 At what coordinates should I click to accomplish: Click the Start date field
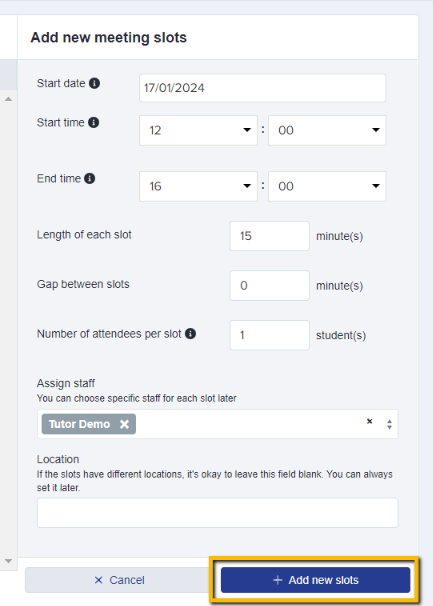[x=263, y=88]
